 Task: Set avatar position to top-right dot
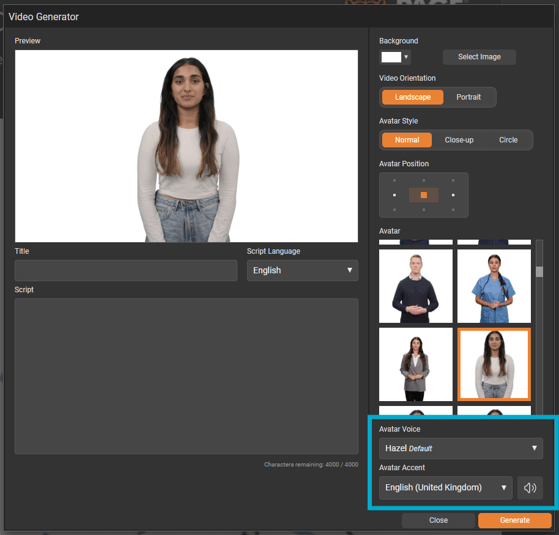pos(453,180)
